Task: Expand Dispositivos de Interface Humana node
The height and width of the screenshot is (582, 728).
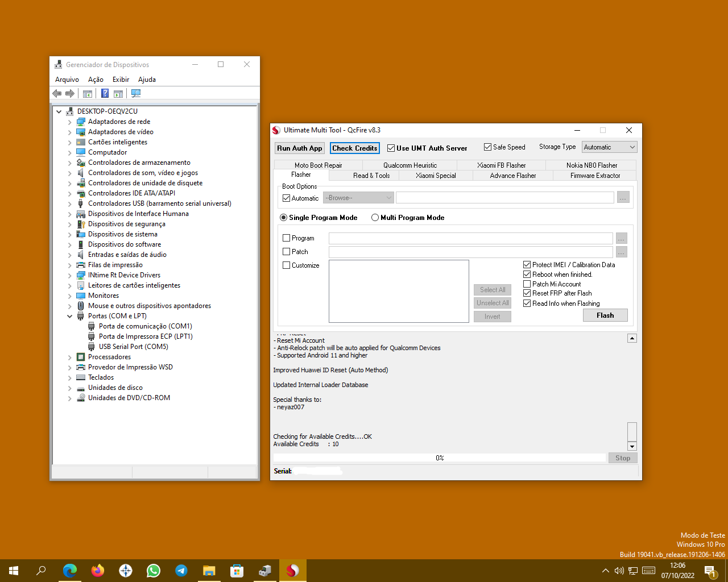Action: pos(70,214)
